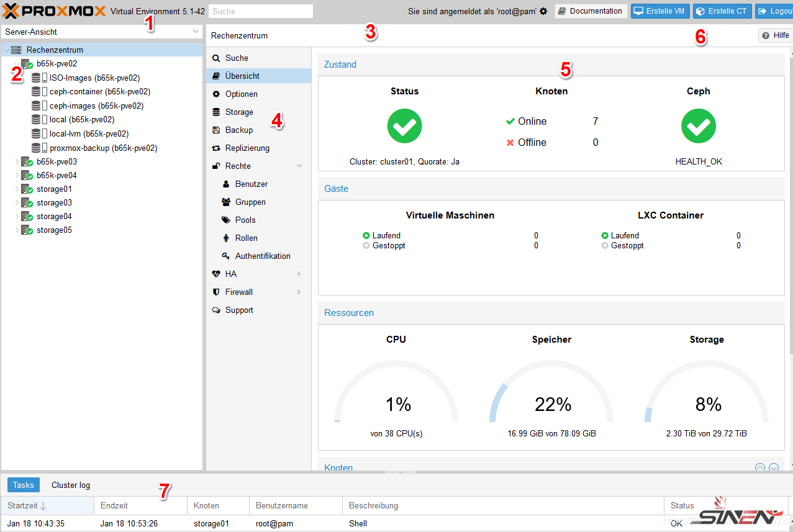Click the storage05 node icon
This screenshot has width=793, height=532.
coord(27,230)
